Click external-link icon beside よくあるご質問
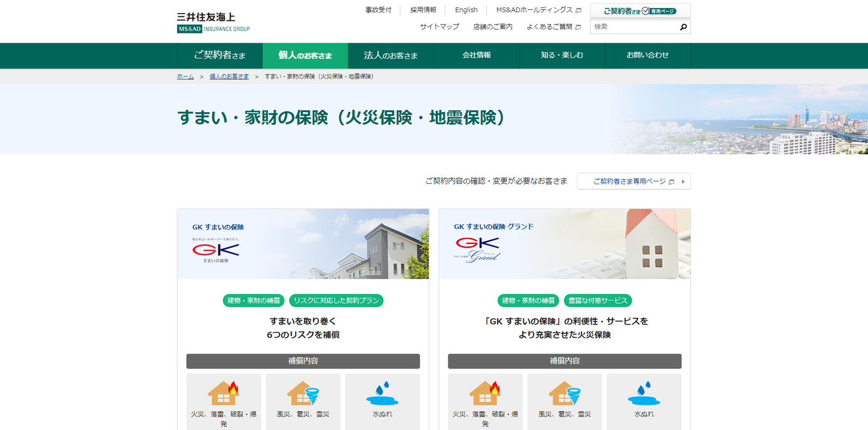868x430 pixels. point(578,27)
